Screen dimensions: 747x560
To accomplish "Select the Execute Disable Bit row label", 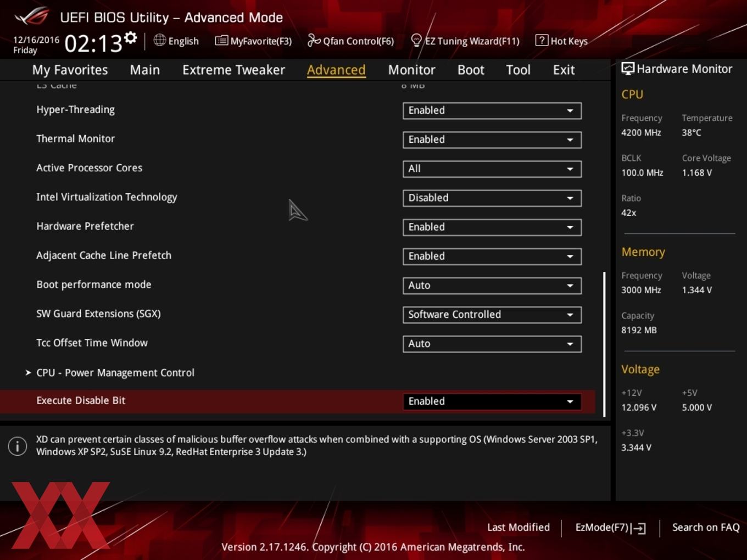I will (81, 400).
